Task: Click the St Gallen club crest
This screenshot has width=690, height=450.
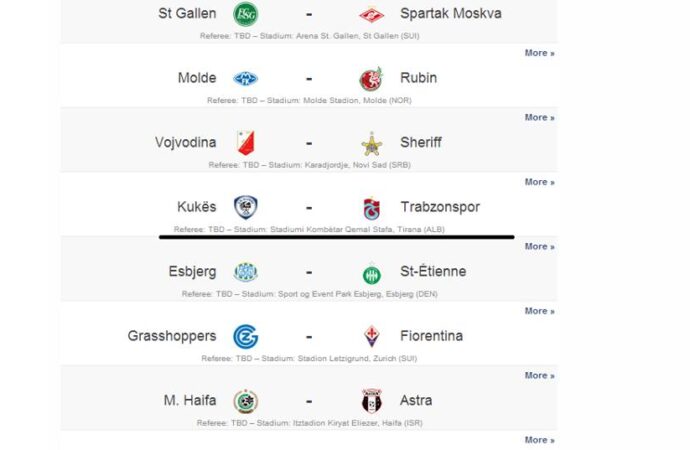Action: coord(246,14)
